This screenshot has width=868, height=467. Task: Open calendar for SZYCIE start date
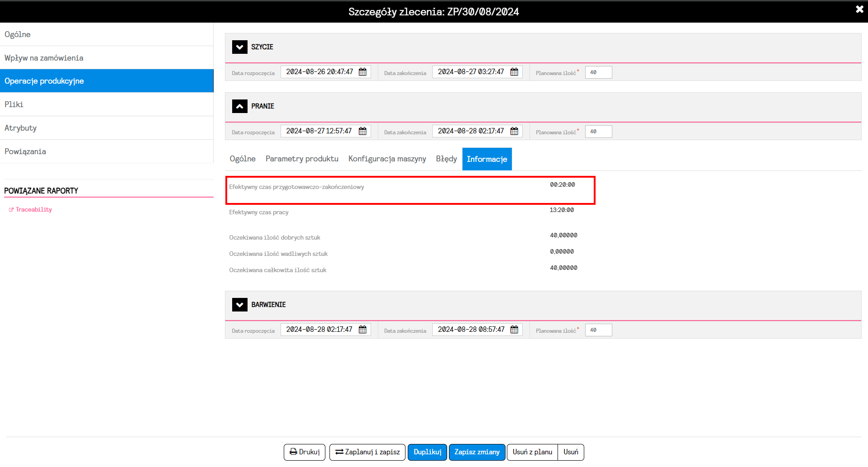tap(362, 72)
